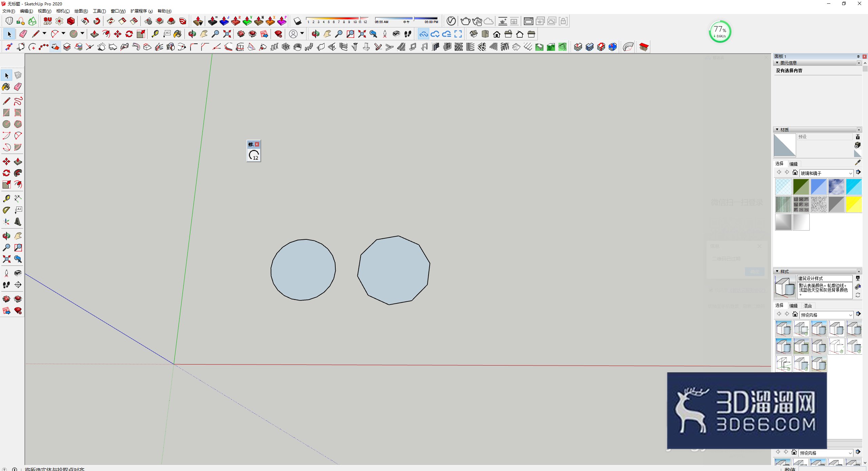Select the Paint Bucket tool
Screen dimensions: 868x471
coord(6,87)
